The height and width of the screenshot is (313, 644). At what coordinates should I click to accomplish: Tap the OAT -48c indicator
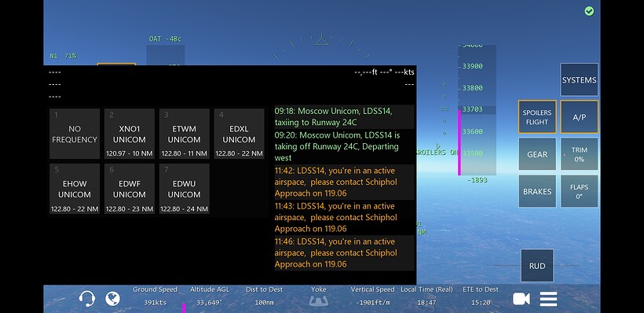point(165,39)
